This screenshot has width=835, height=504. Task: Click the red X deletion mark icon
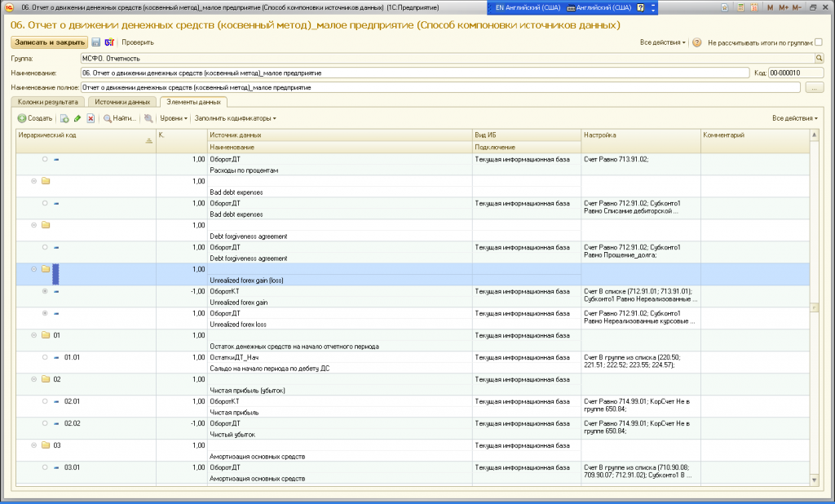pyautogui.click(x=91, y=118)
